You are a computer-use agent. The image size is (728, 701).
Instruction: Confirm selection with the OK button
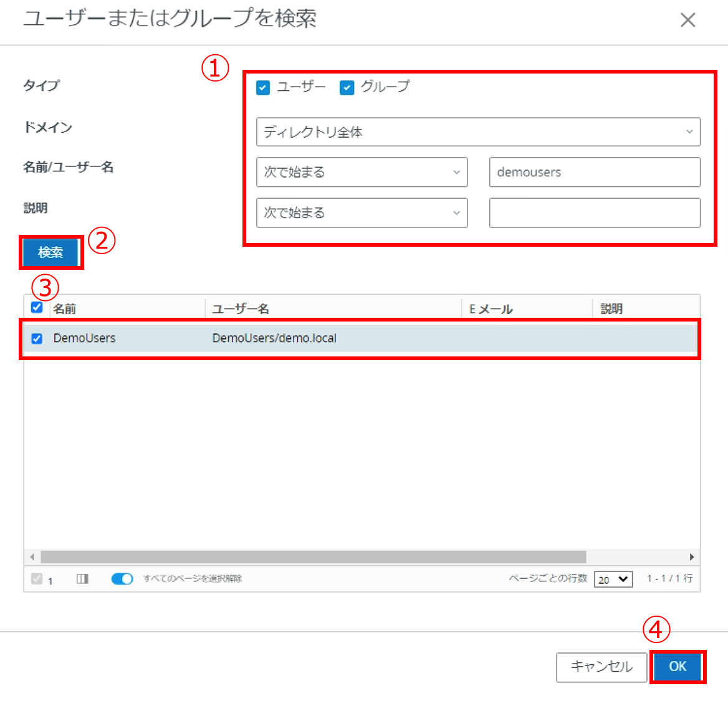[677, 667]
